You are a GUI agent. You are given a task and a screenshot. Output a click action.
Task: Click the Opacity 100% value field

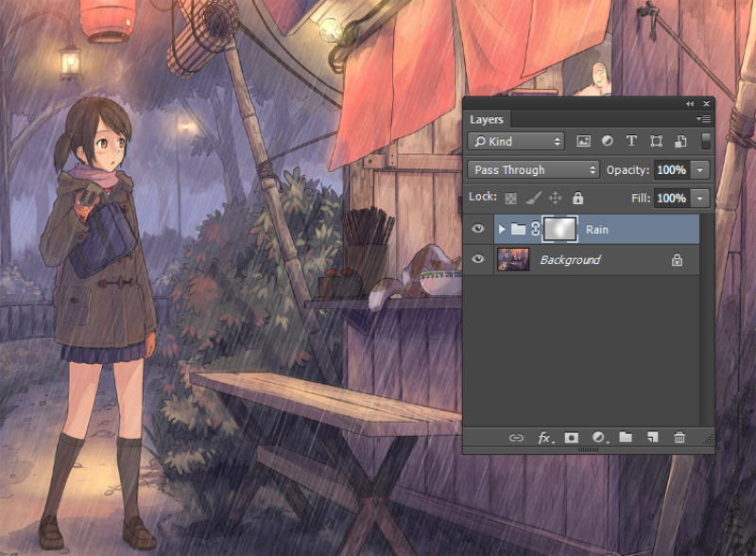[671, 170]
